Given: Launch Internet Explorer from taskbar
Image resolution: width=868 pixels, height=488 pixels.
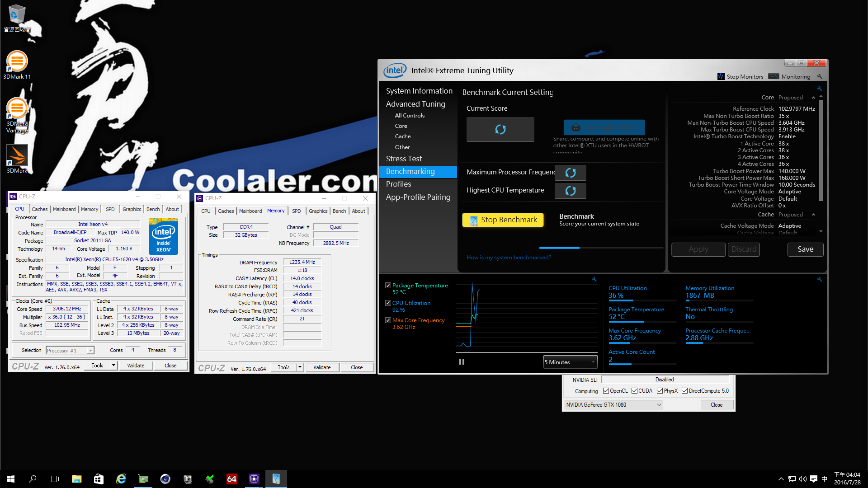Looking at the screenshot, I should coord(121,479).
